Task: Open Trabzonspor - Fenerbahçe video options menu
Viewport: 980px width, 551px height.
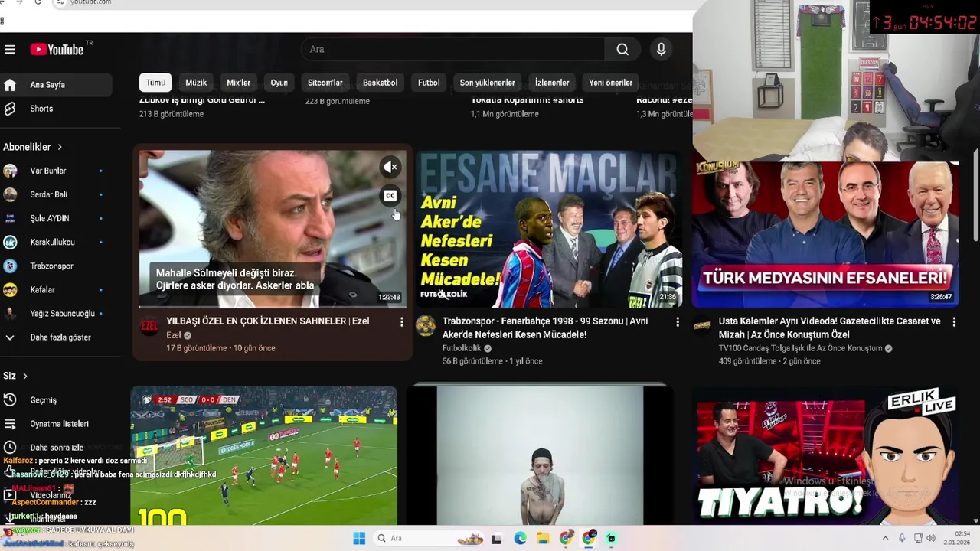Action: click(677, 322)
